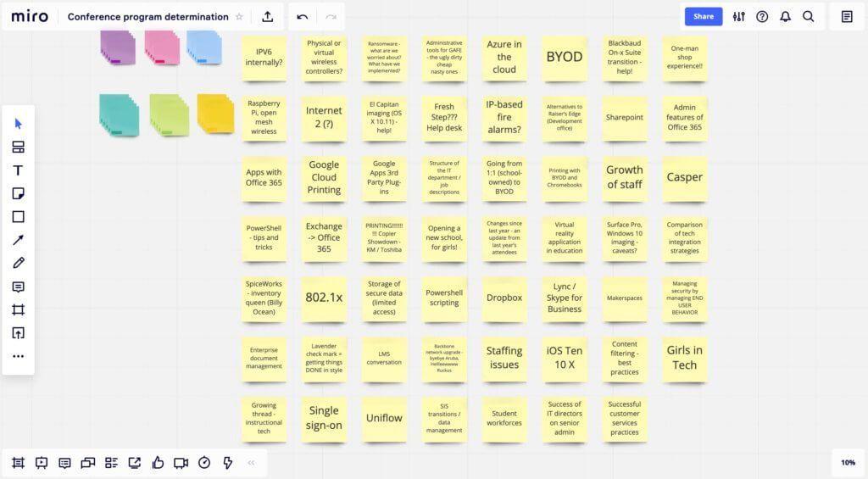Click the board title Conference program determination

click(x=147, y=17)
